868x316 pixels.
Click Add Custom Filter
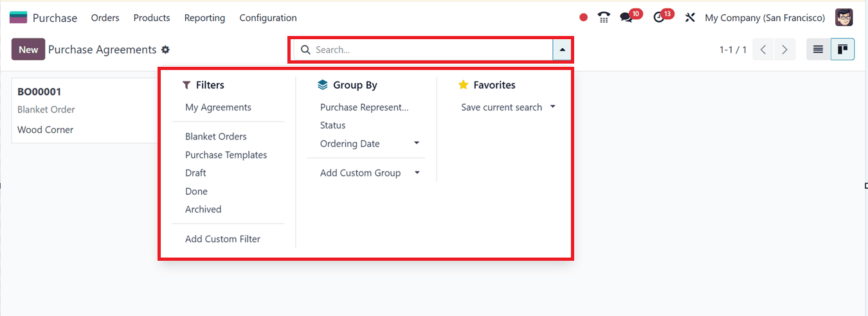222,239
